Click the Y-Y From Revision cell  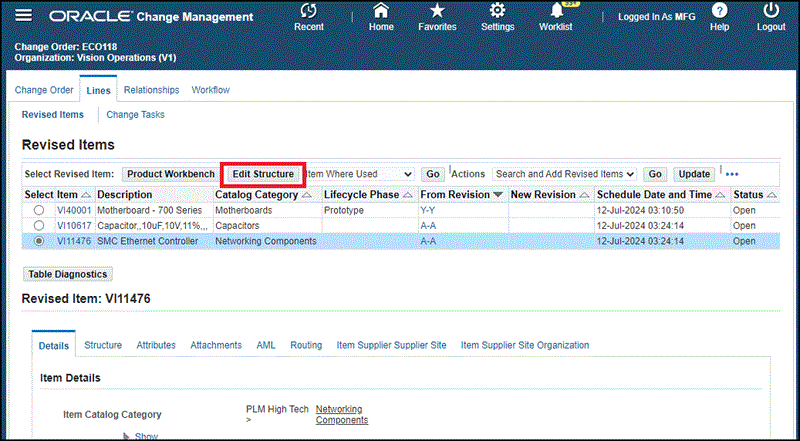(428, 210)
